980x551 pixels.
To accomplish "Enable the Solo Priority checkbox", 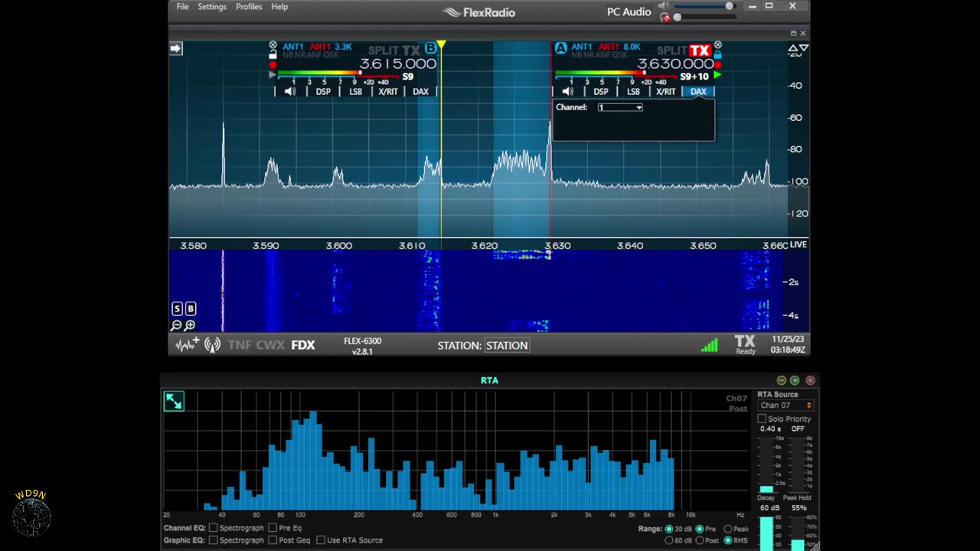I will point(762,419).
